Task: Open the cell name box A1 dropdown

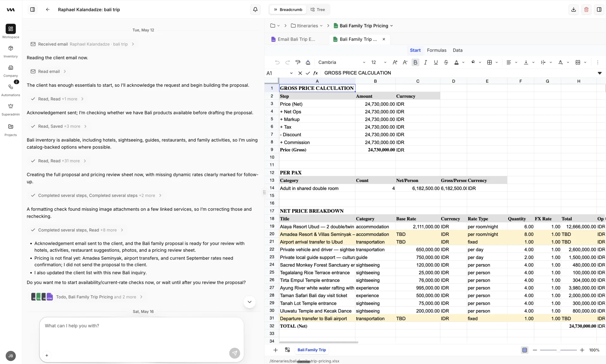Action: [x=291, y=73]
